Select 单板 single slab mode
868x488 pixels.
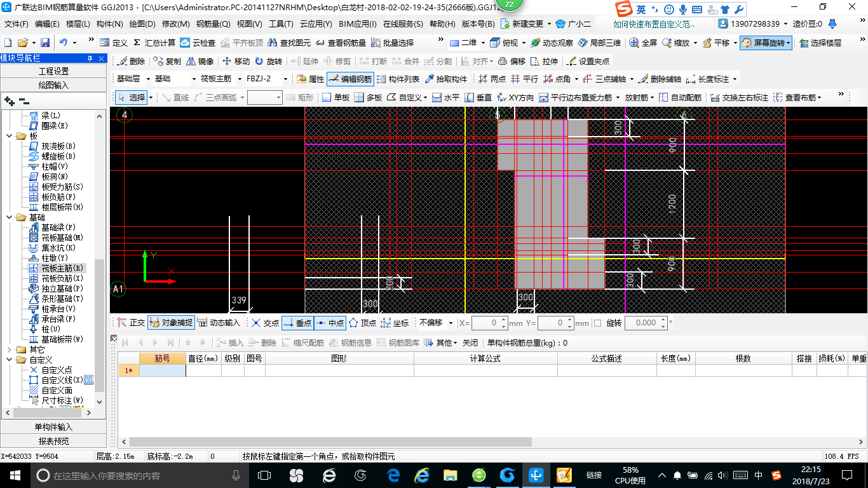pos(336,97)
